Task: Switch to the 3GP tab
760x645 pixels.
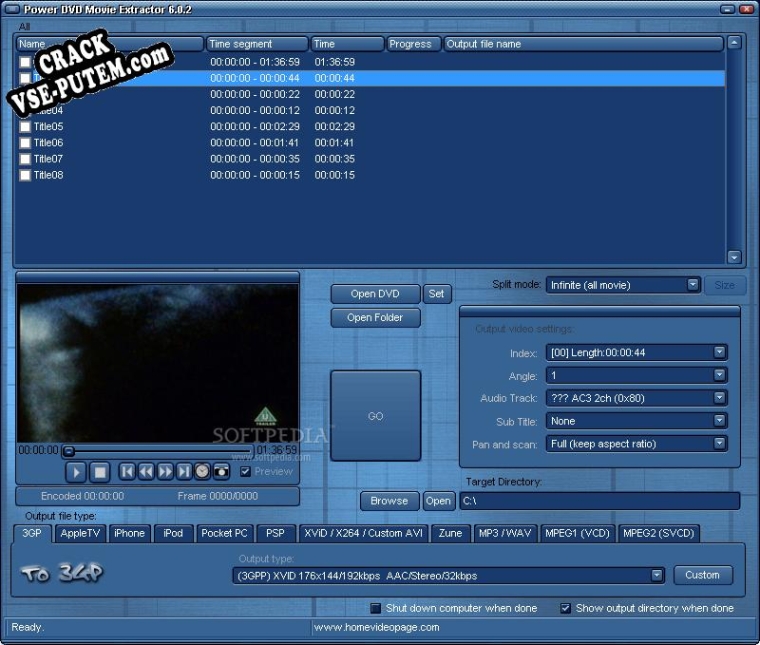Action: click(x=32, y=533)
